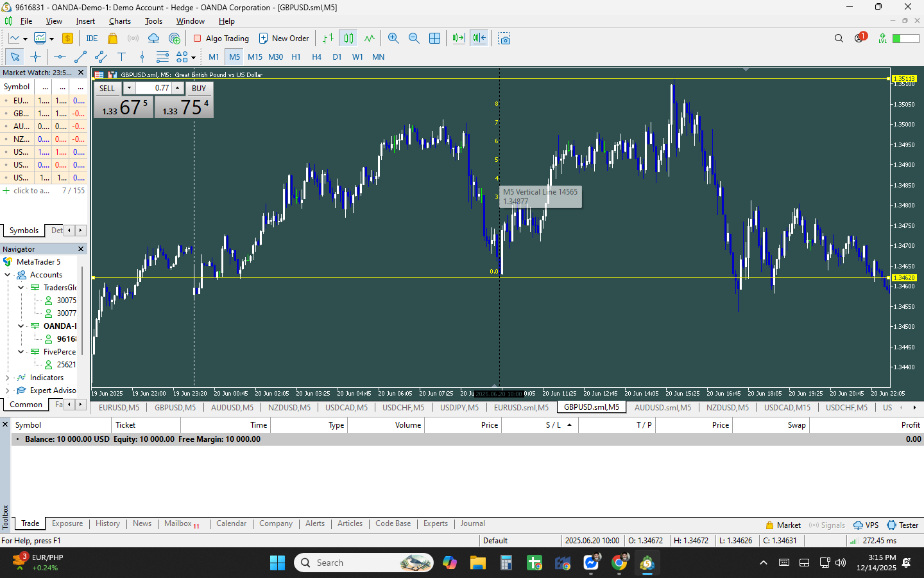The image size is (924, 578).
Task: Open the Tester link in Toolbox
Action: click(x=902, y=525)
